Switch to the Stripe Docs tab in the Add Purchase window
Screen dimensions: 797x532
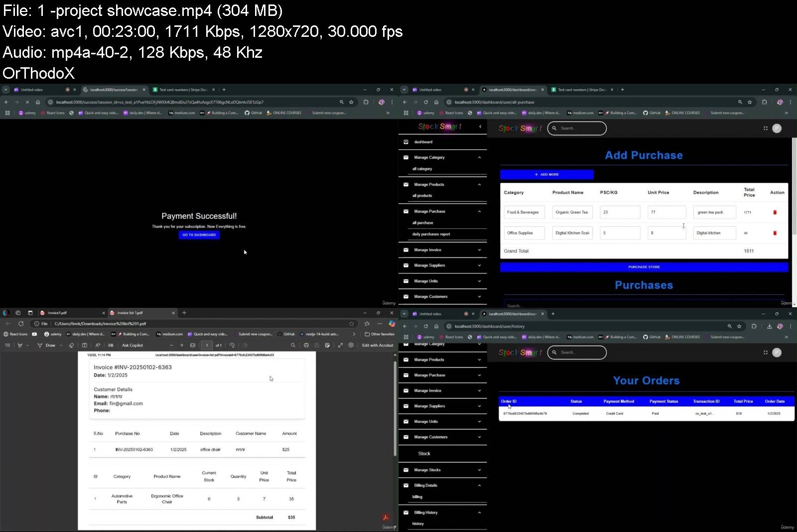pos(582,90)
